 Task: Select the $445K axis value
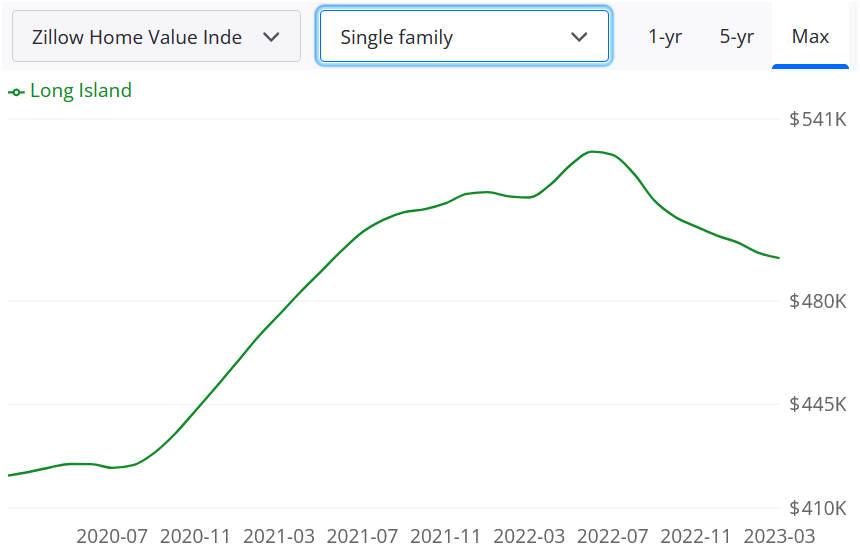pos(817,405)
